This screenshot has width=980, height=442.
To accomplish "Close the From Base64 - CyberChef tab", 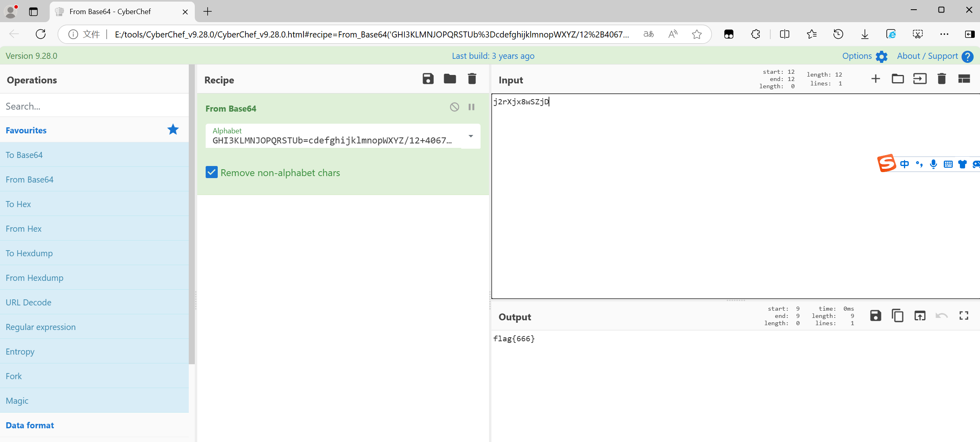I will point(185,12).
